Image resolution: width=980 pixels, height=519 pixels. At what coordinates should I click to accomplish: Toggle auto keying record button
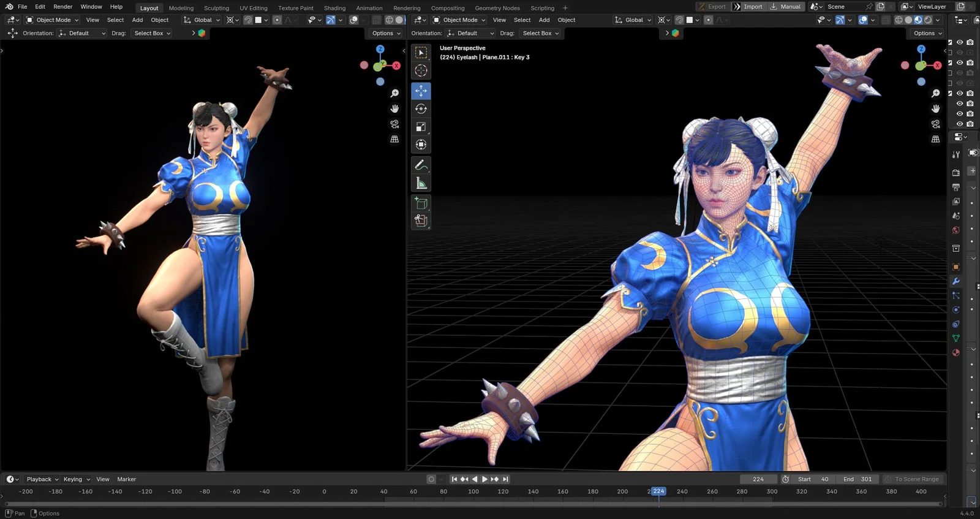point(431,479)
